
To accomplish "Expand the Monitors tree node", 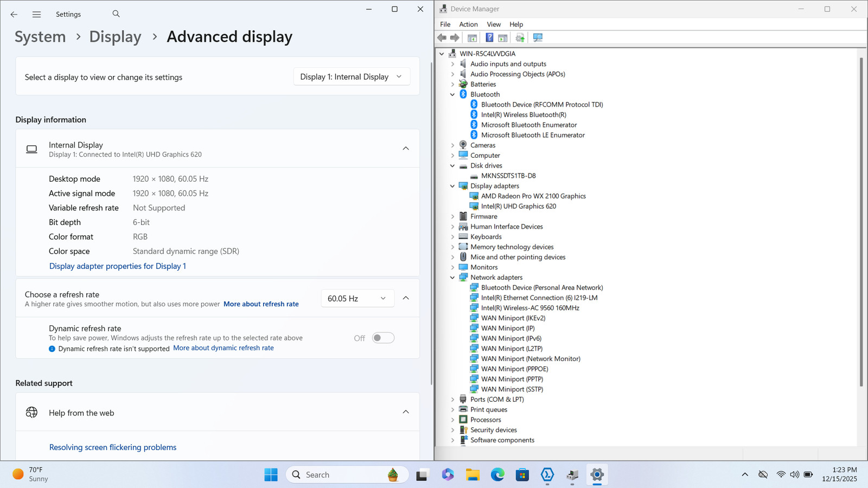I will [x=452, y=267].
